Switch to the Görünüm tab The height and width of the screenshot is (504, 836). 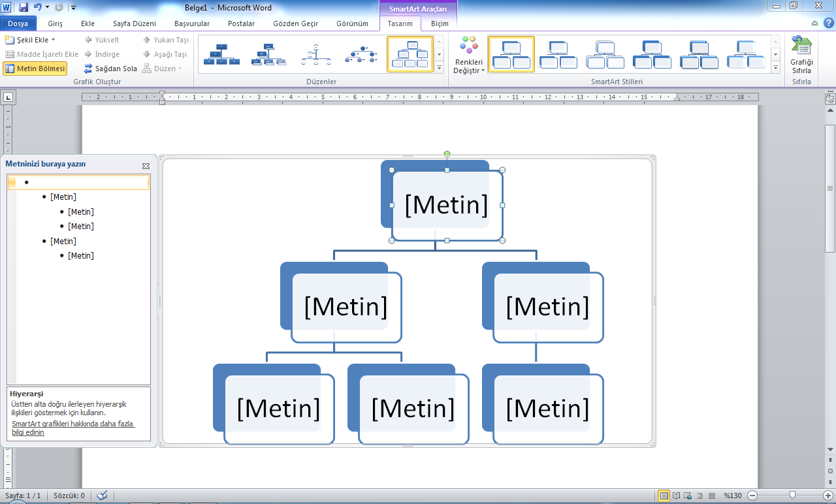(352, 24)
